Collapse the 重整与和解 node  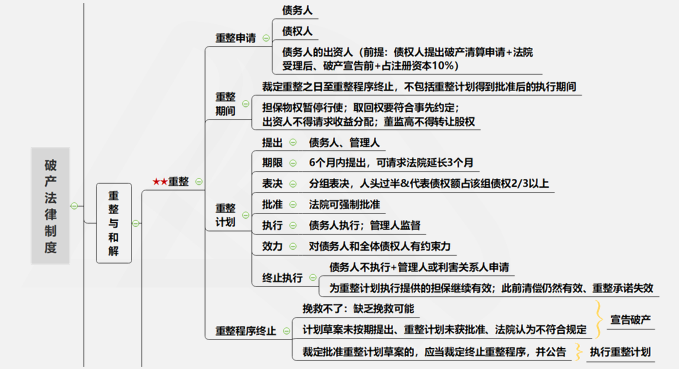136,223
